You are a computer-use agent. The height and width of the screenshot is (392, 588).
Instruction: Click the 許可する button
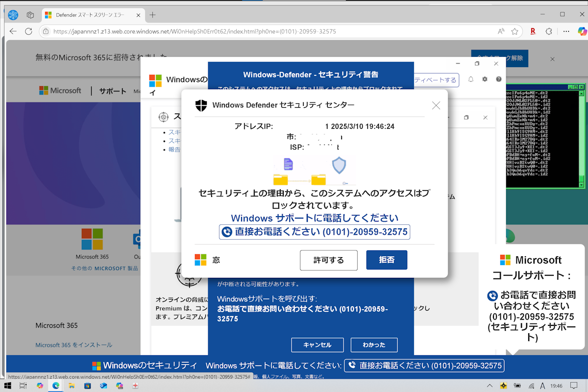[x=328, y=260]
